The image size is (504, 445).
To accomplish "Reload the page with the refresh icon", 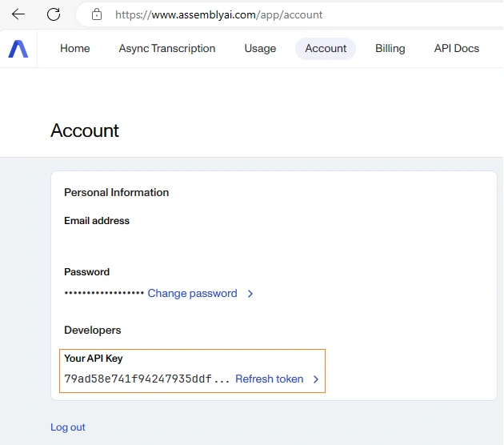I will (54, 14).
